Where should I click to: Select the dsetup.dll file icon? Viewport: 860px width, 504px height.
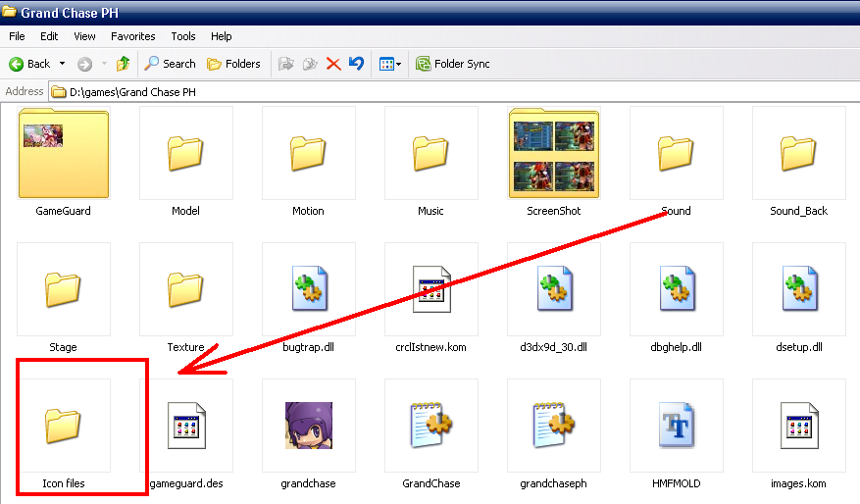pyautogui.click(x=799, y=289)
